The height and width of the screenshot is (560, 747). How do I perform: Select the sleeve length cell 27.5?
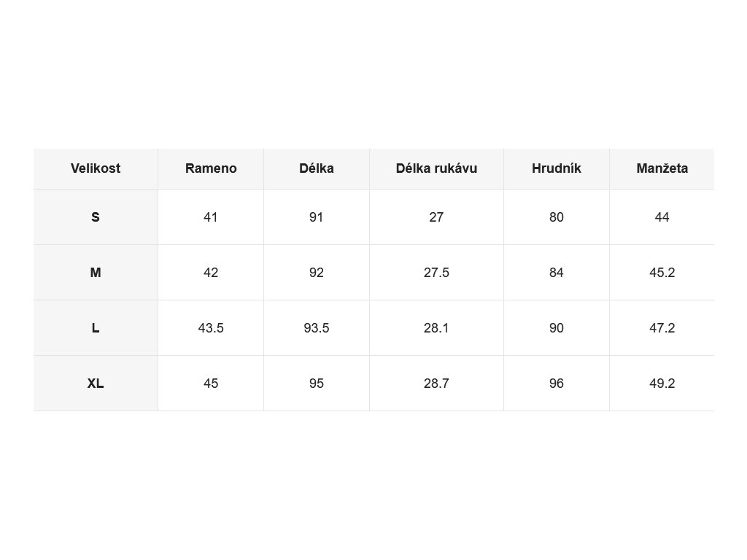(x=436, y=273)
